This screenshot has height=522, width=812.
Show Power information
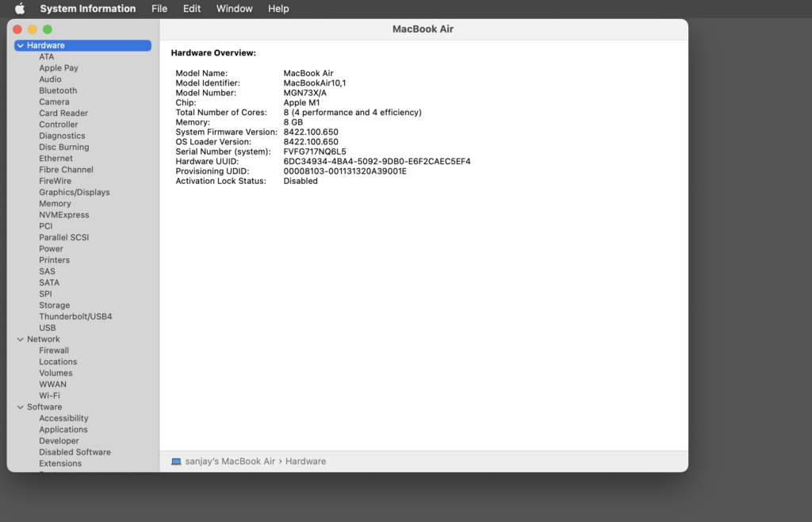pyautogui.click(x=52, y=249)
